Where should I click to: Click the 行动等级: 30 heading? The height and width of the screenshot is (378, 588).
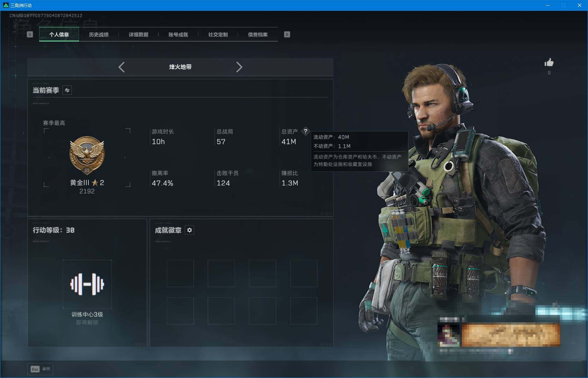pos(53,230)
